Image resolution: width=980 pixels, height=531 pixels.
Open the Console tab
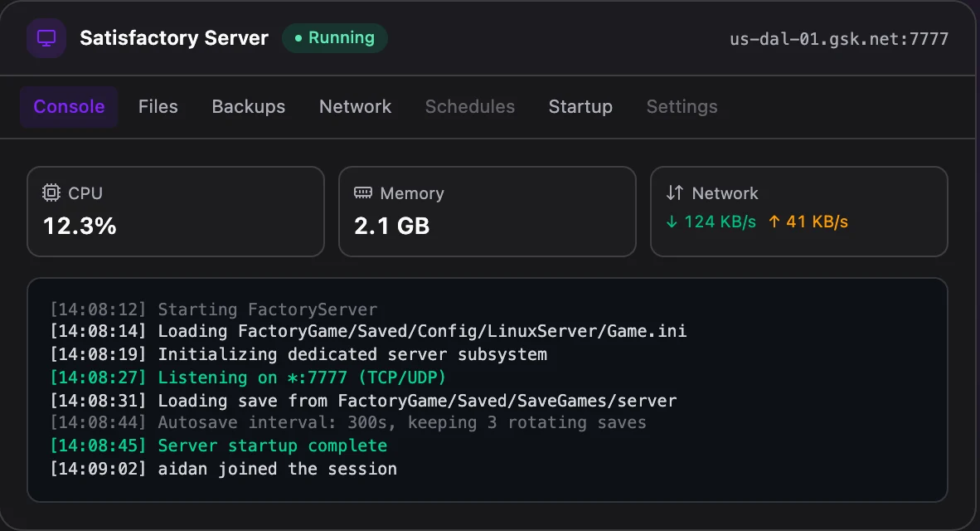tap(69, 107)
